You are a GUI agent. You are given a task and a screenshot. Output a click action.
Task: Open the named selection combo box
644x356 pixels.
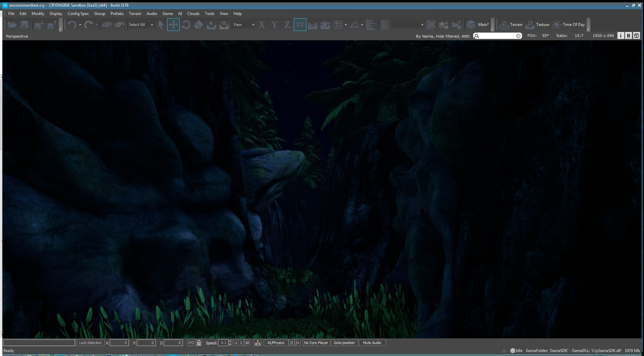[408, 25]
